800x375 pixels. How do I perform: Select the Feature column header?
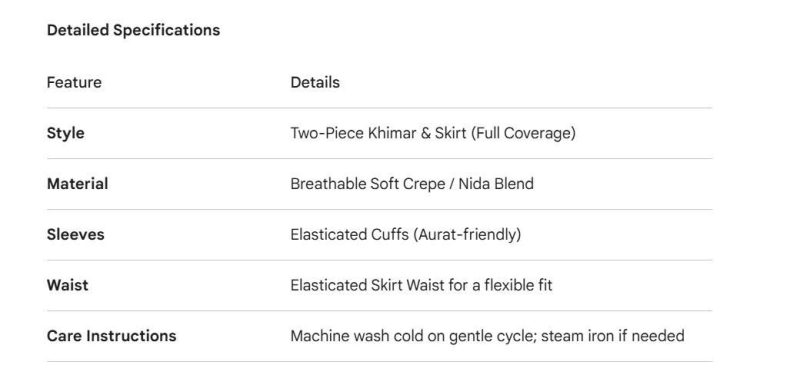74,82
